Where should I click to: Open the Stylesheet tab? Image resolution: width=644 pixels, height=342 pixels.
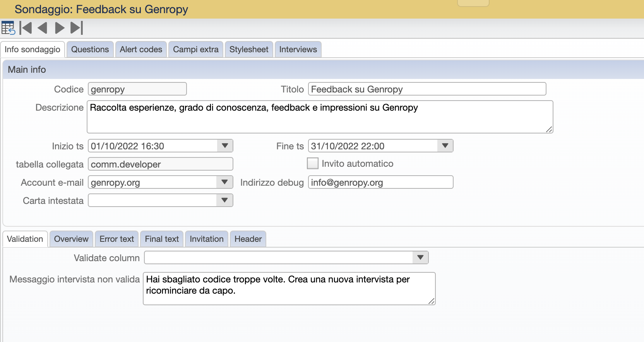(x=248, y=50)
